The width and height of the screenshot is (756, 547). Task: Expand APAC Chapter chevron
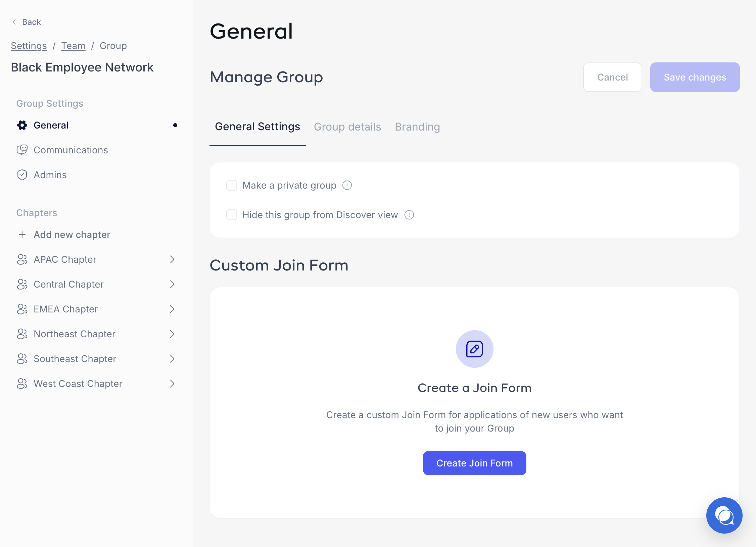point(172,259)
